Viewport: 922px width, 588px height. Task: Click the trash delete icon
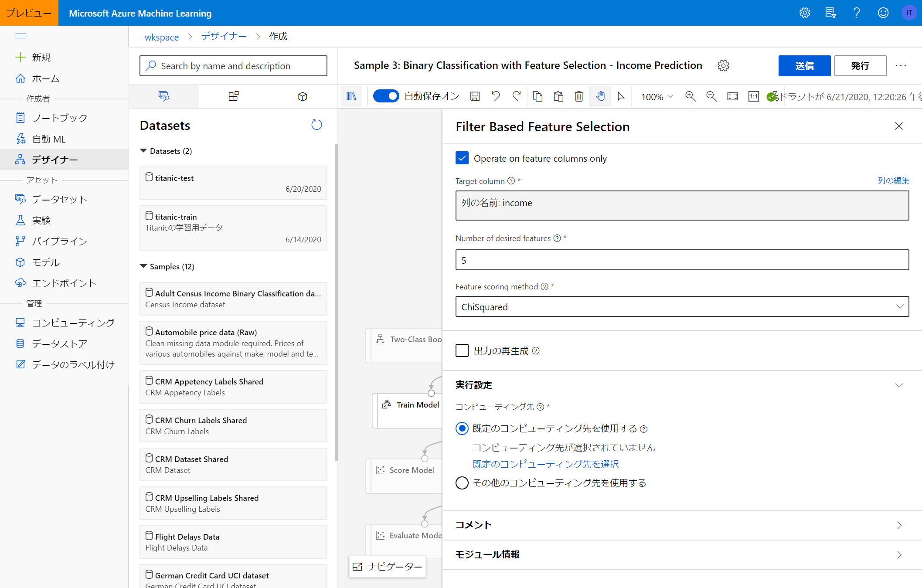(579, 96)
